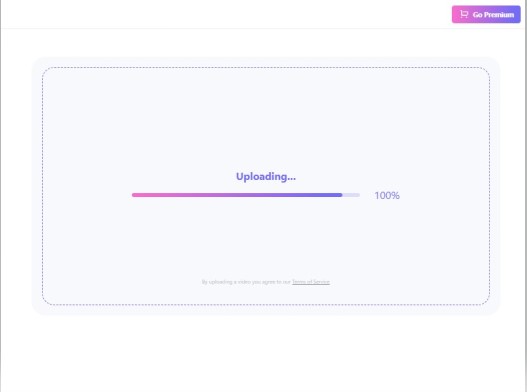The image size is (527, 392).
Task: Click the white area below the upload card
Action: tap(266, 353)
